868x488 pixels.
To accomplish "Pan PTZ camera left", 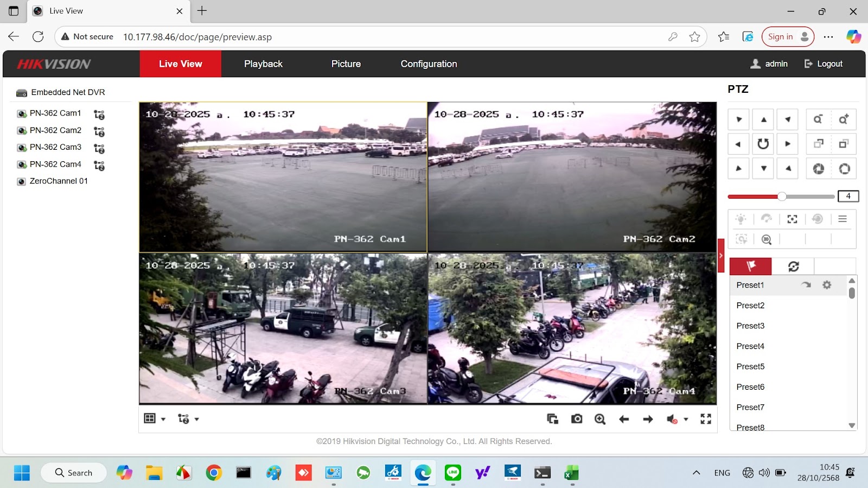I will 738,144.
